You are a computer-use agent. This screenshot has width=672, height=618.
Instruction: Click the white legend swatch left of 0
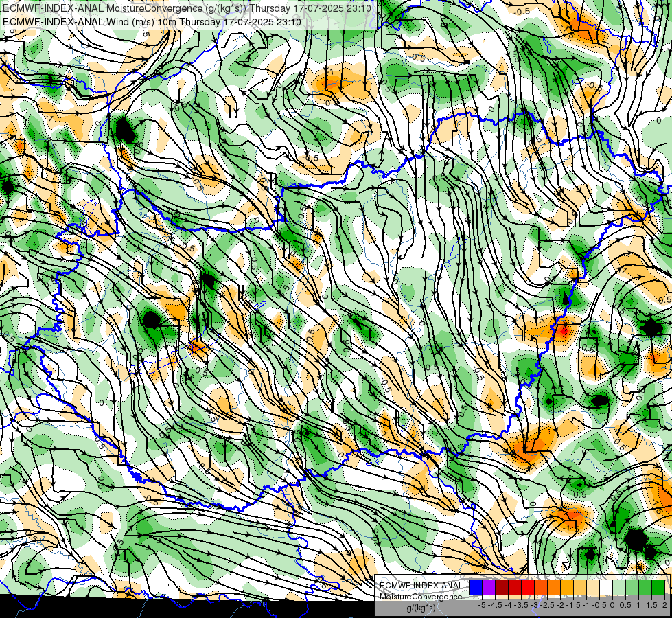[x=606, y=588]
